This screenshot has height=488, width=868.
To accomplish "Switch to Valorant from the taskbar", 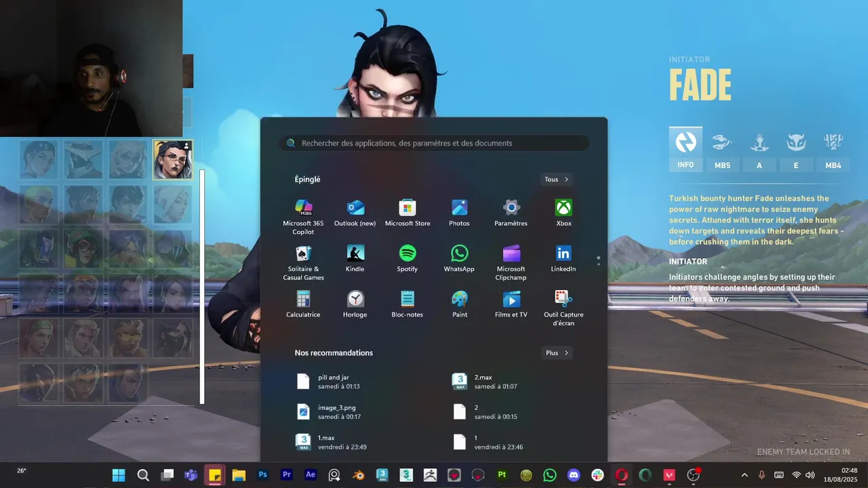I will [669, 475].
